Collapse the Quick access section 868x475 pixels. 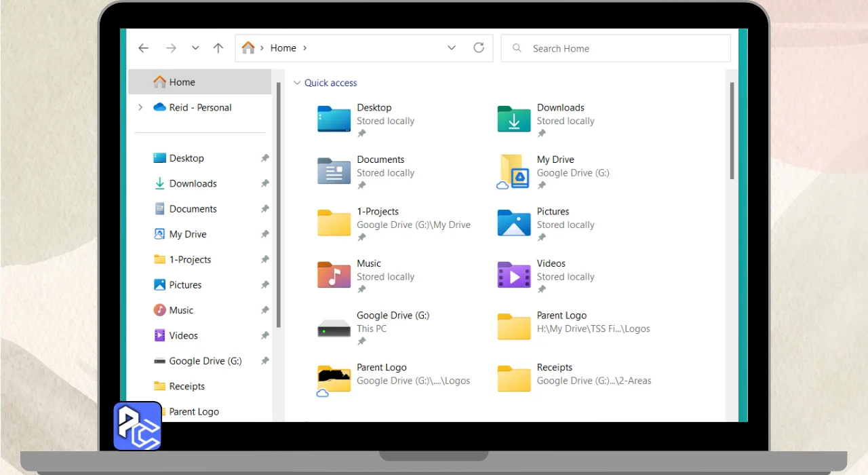[297, 83]
